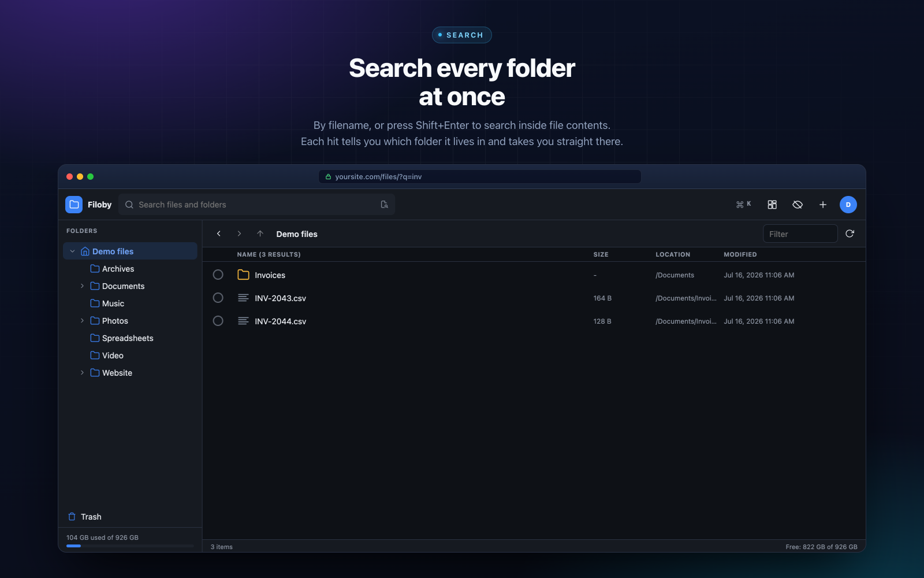Image resolution: width=924 pixels, height=578 pixels.
Task: Select Demo files root in sidebar
Action: tap(130, 251)
